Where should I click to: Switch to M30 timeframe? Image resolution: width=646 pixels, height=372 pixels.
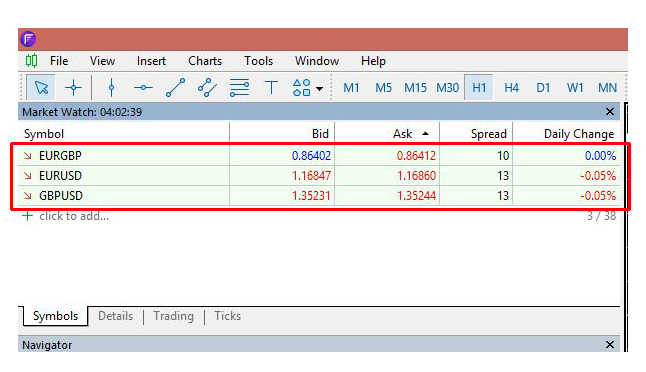point(447,87)
